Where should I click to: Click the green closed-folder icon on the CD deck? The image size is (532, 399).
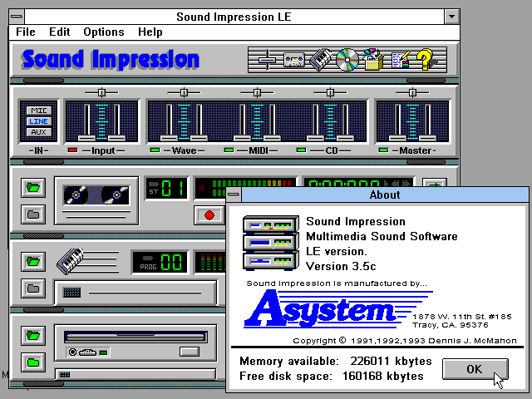tap(33, 362)
